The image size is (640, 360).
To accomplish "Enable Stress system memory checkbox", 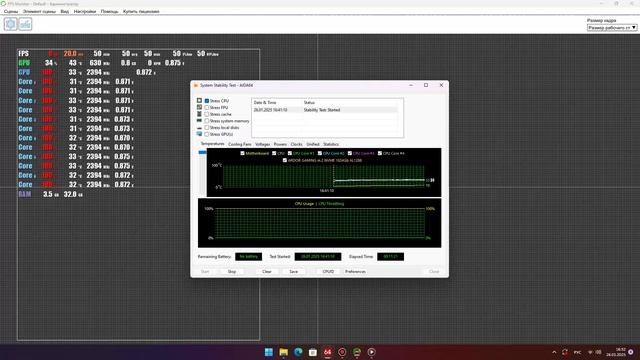I will tap(207, 121).
